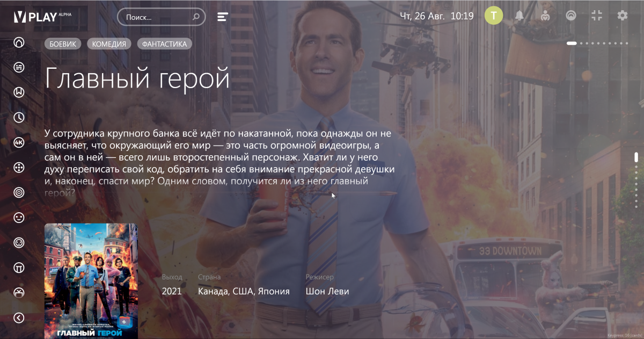The image size is (644, 339).
Task: Click the Выход label
Action: coord(172,277)
